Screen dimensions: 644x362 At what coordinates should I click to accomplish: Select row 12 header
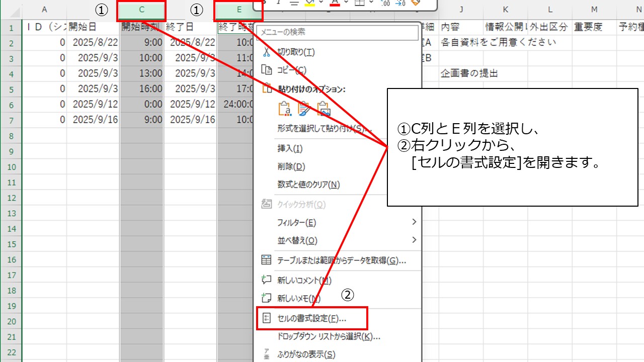click(x=11, y=198)
